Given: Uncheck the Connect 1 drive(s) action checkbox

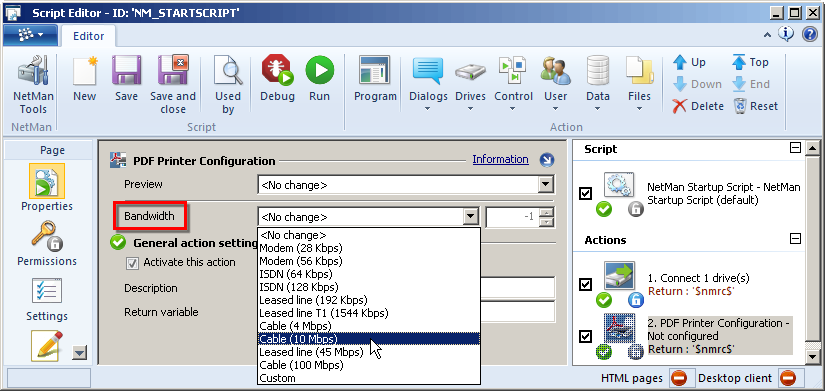Looking at the screenshot, I should 585,284.
